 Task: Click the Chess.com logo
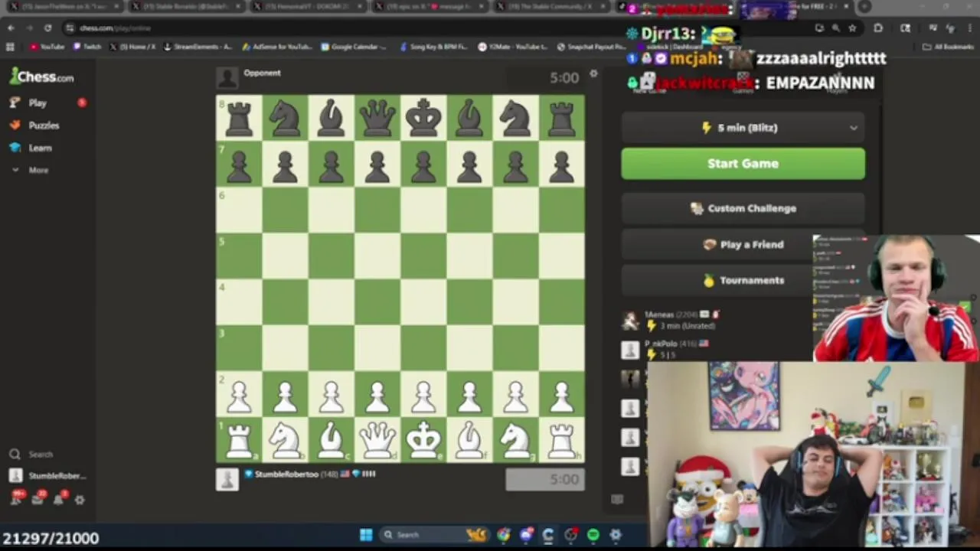click(x=42, y=77)
